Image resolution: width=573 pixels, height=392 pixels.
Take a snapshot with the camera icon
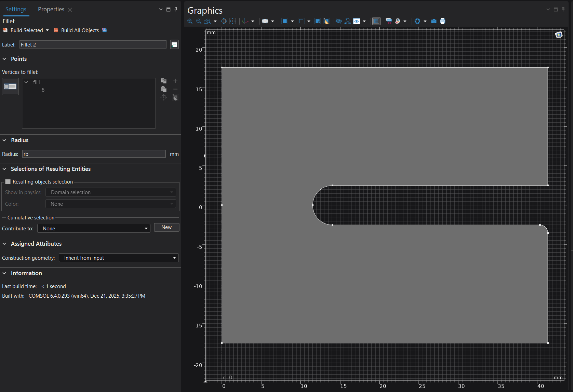(434, 21)
